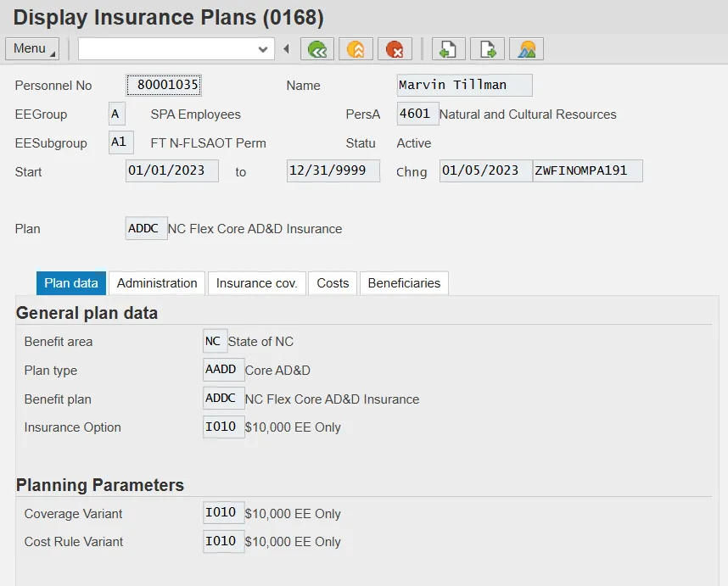Switch to the Administration tab

click(157, 283)
